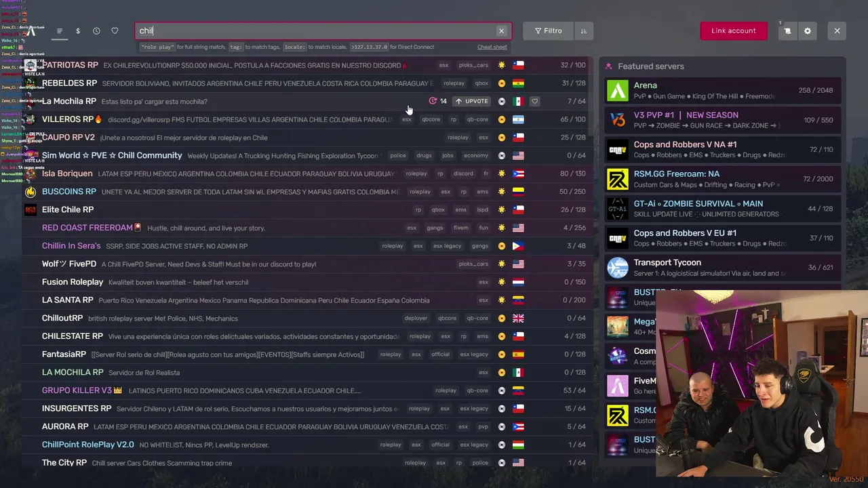Screen dimensions: 868x488
Task: Click the 'police' tag on Sim World
Action: point(398,155)
